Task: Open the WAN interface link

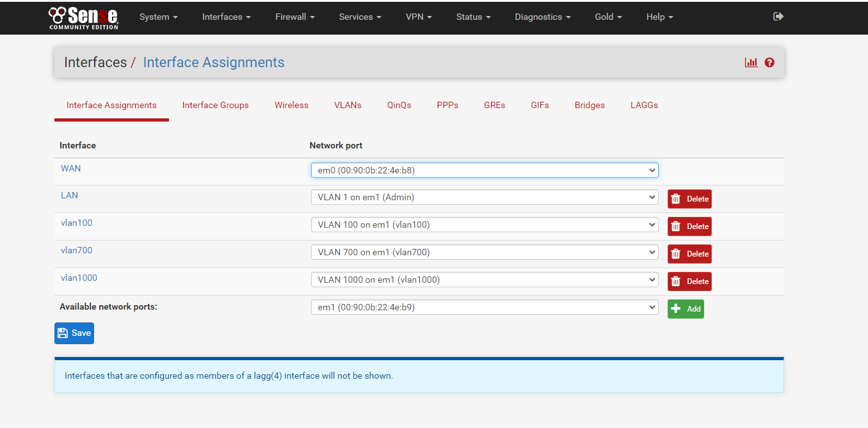Action: [x=70, y=168]
